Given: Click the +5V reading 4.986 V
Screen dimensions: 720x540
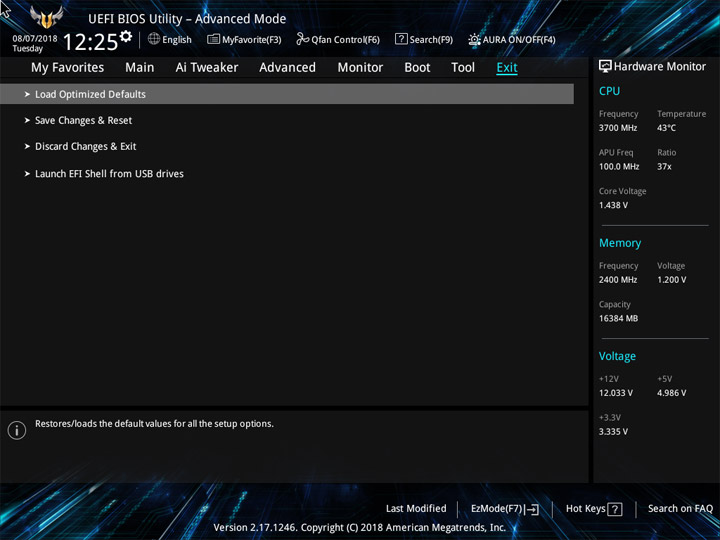Looking at the screenshot, I should 671,393.
